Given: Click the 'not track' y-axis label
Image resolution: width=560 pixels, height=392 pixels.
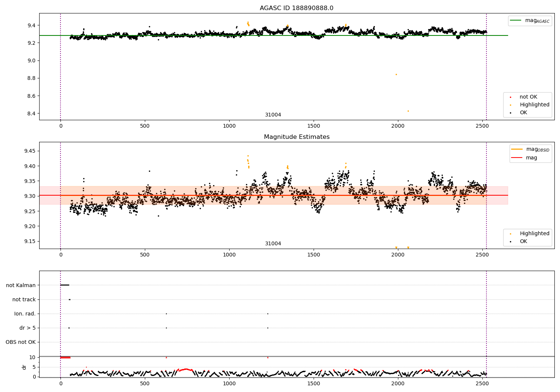Looking at the screenshot, I should [24, 299].
